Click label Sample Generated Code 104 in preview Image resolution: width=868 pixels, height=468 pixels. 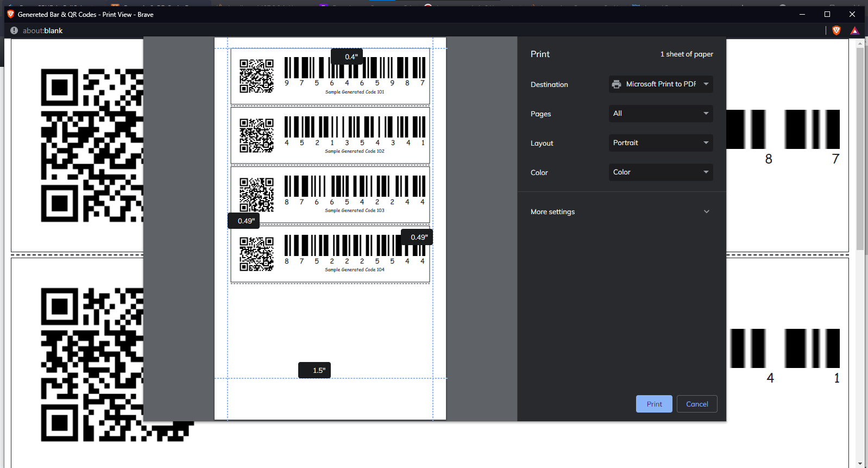355,270
